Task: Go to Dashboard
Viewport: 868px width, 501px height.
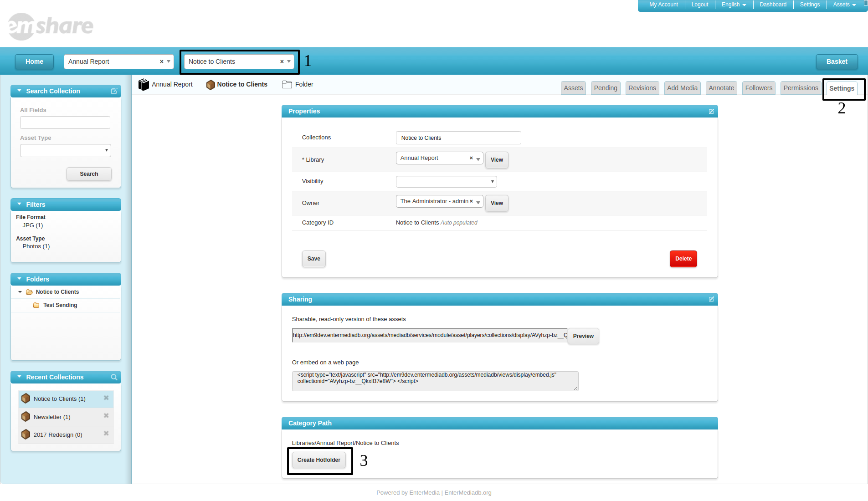Action: [773, 5]
